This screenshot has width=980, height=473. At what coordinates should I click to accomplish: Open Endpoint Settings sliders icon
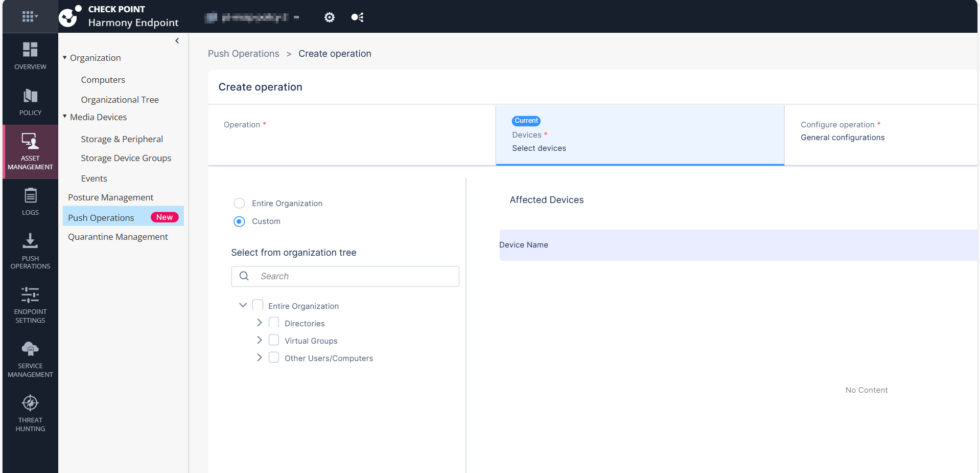click(30, 295)
